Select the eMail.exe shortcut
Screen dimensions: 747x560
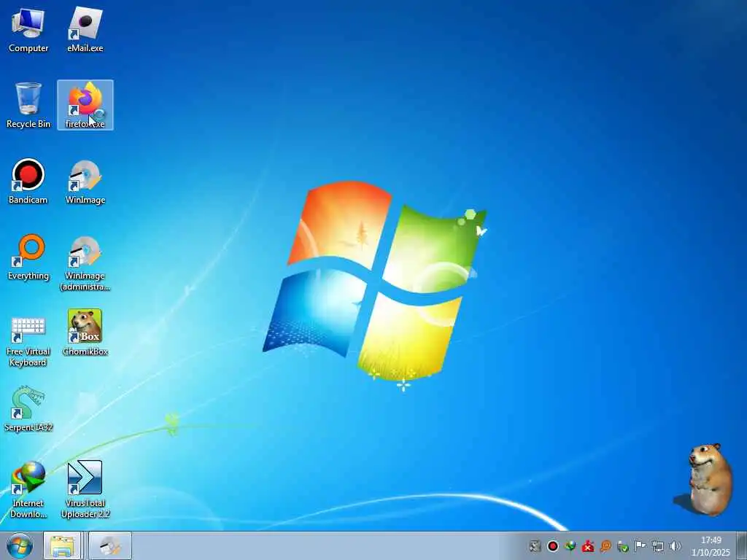[x=85, y=29]
